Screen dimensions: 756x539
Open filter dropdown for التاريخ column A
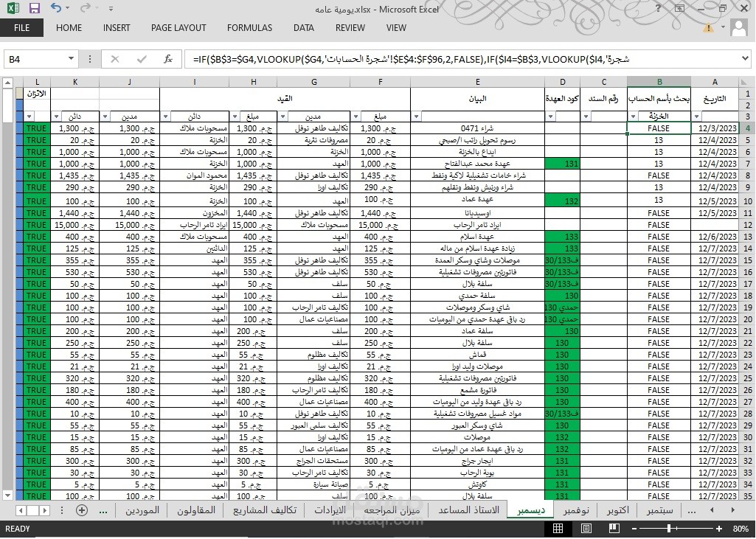pyautogui.click(x=697, y=117)
